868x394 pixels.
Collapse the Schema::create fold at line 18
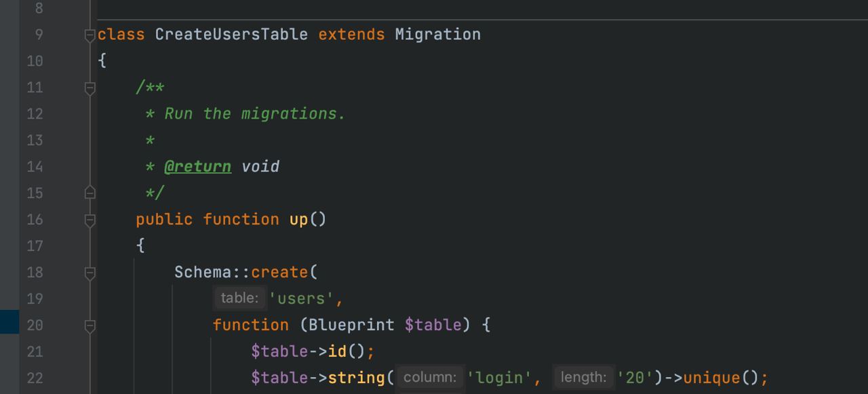point(90,273)
